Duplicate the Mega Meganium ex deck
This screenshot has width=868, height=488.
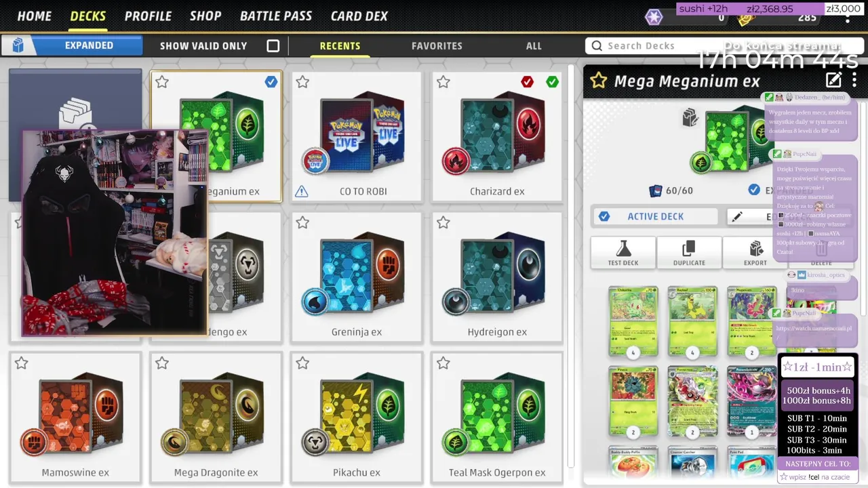click(689, 253)
